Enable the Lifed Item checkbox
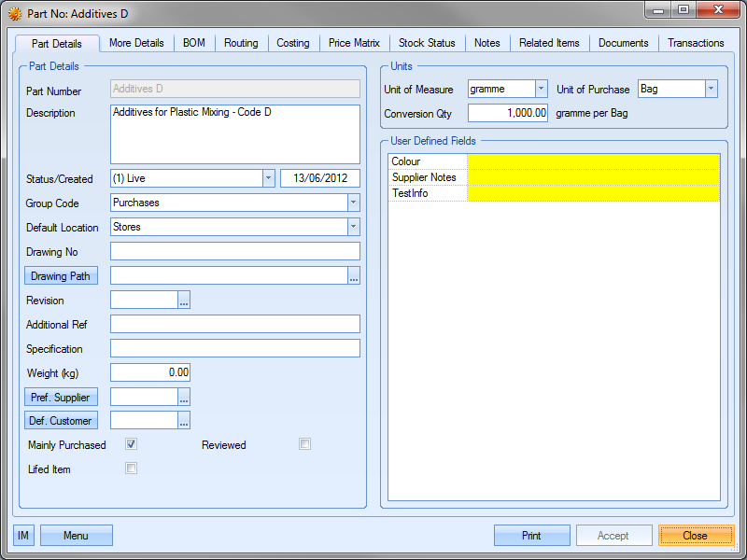The height and width of the screenshot is (560, 747). point(132,469)
